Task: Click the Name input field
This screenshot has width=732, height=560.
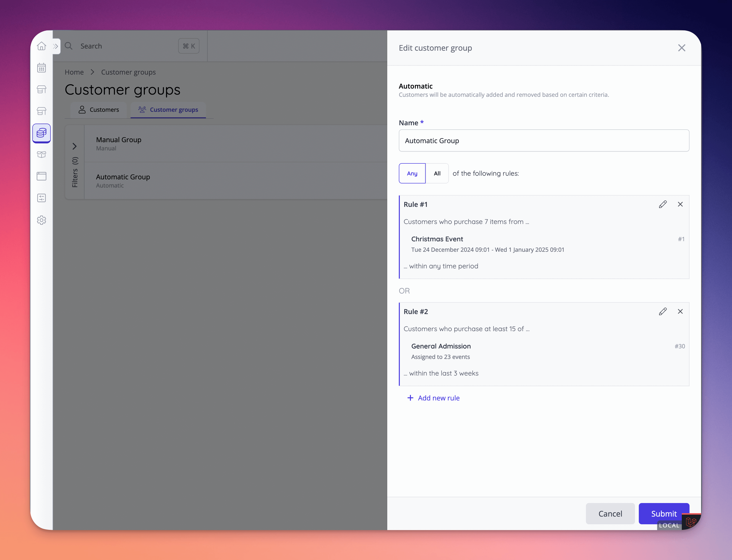Action: point(544,141)
